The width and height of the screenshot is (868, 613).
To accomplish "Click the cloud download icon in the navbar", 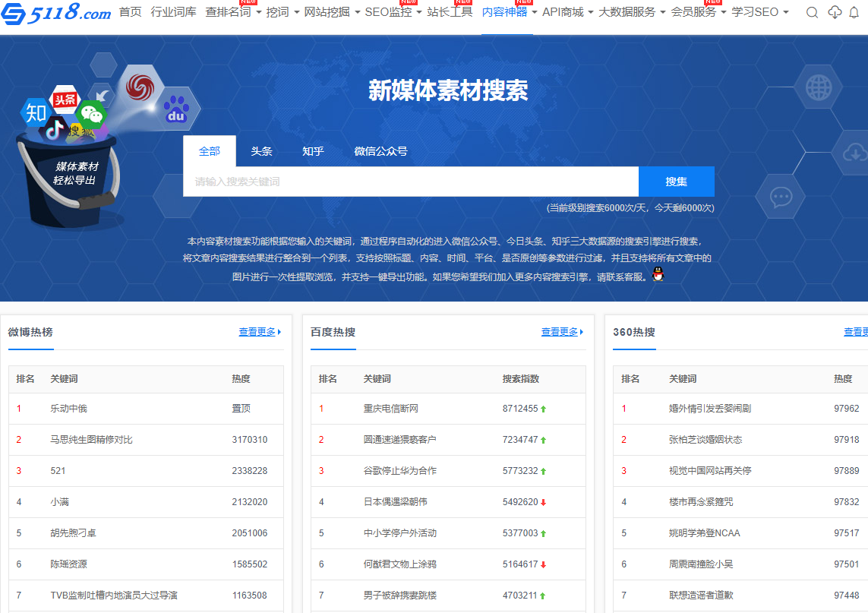I will point(835,13).
